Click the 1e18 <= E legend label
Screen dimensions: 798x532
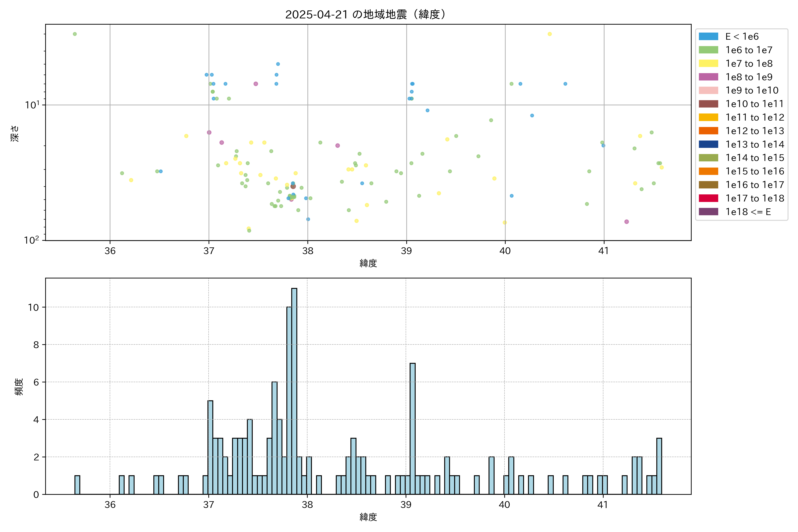click(748, 212)
